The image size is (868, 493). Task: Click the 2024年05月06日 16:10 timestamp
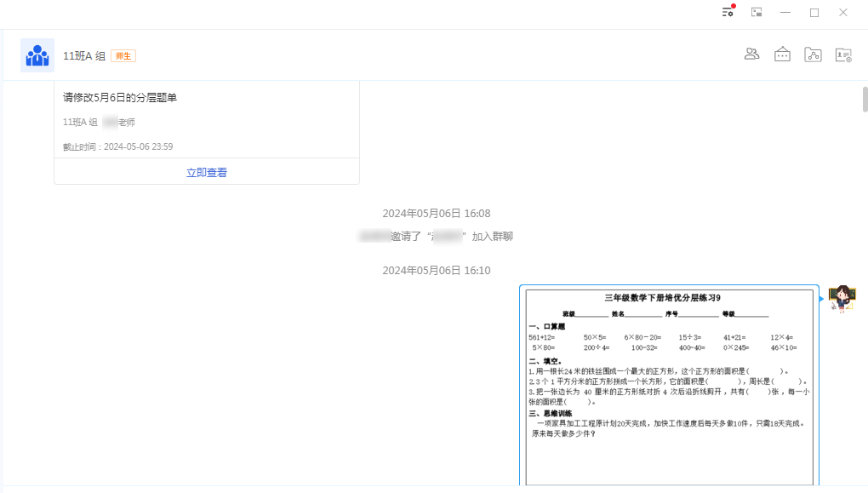point(437,269)
